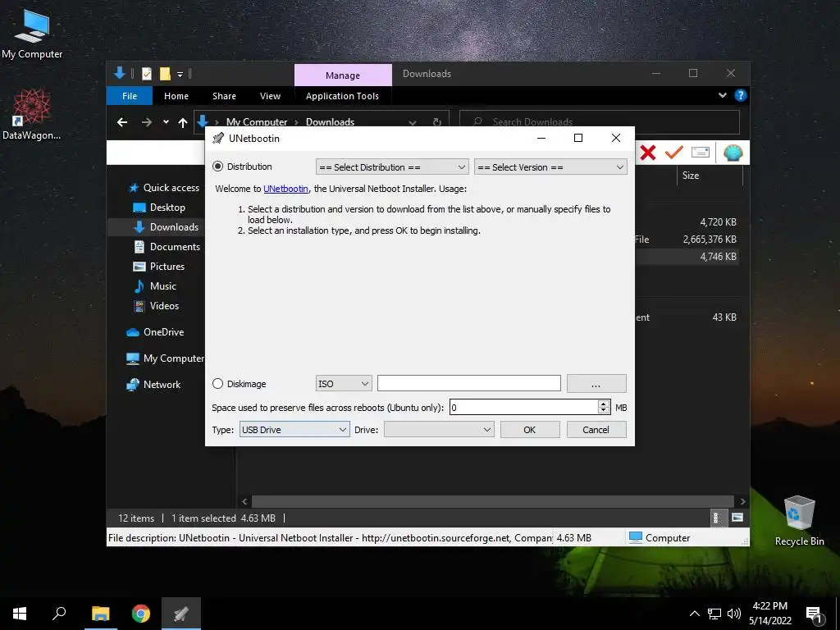Refresh the Downloads folder view
Viewport: 840px width, 630px height.
click(x=437, y=122)
